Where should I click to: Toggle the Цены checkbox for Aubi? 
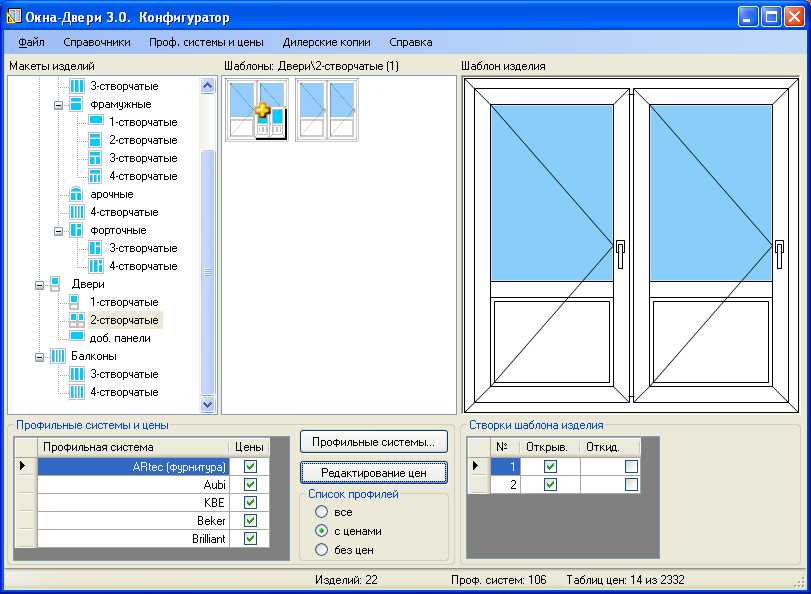[250, 484]
